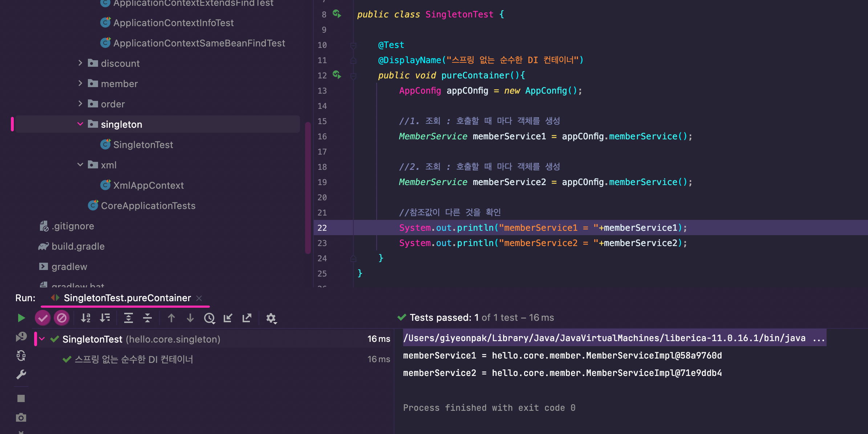Set a breakpoint at line number 16
The width and height of the screenshot is (868, 434).
[x=322, y=136]
